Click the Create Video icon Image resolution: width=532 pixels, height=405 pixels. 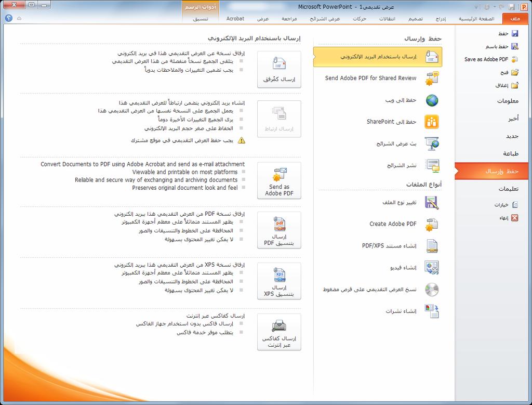tap(432, 268)
